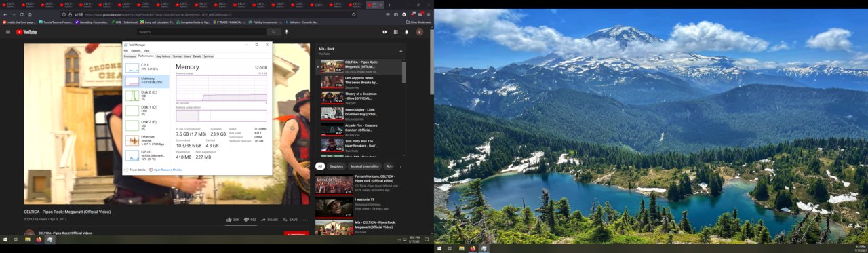Click the Firefox icon on left taskbar
The width and height of the screenshot is (868, 253).
click(x=39, y=239)
